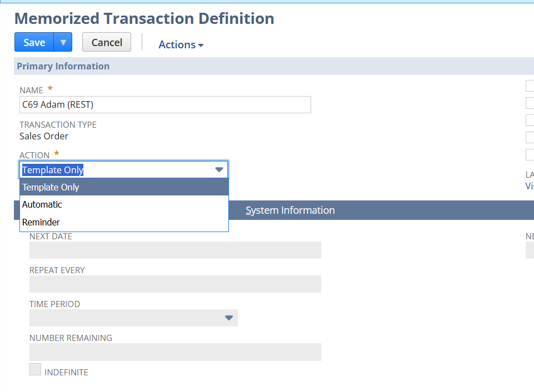This screenshot has height=392, width=534.
Task: Click the cut-off gray field at the right edge
Action: point(530,250)
